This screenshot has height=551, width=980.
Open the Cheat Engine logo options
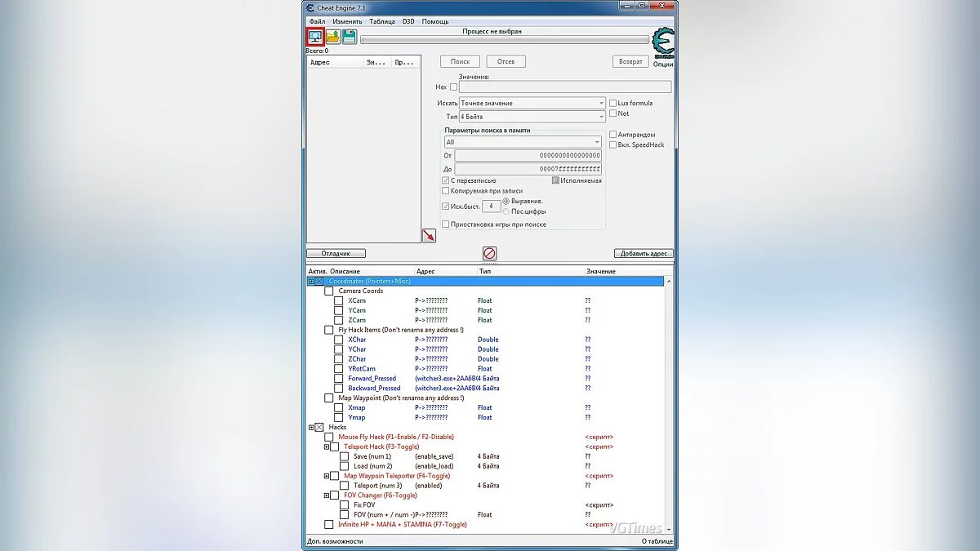[x=663, y=42]
